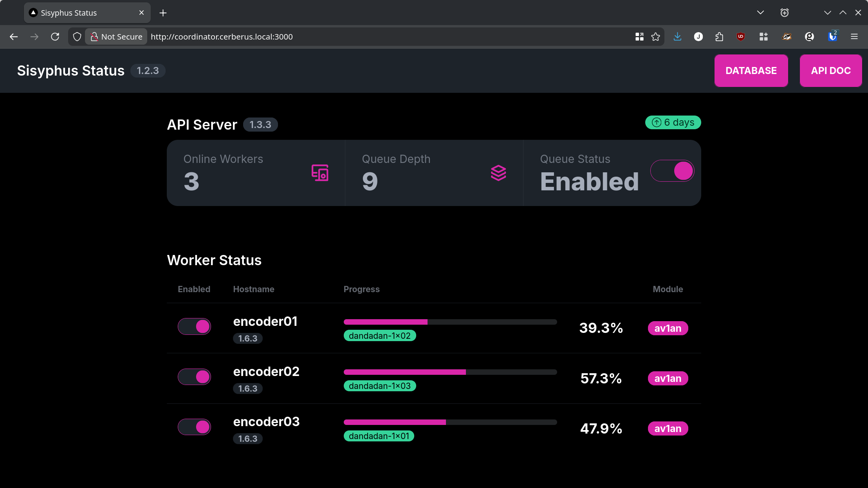Open the Not Secure site info panel

click(117, 37)
